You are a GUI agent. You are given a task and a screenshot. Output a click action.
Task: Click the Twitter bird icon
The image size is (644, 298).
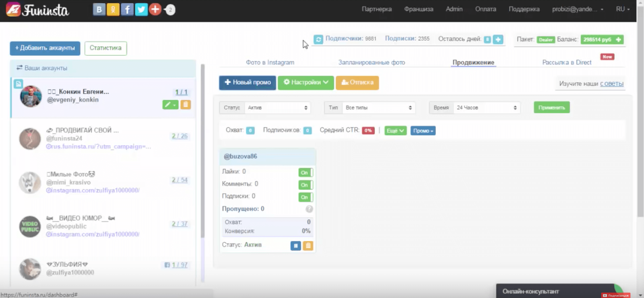(141, 10)
